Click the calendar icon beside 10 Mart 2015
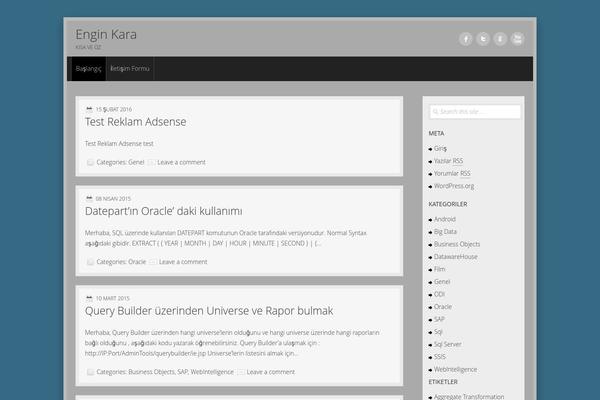Screen dimensions: 600x400 [x=89, y=298]
